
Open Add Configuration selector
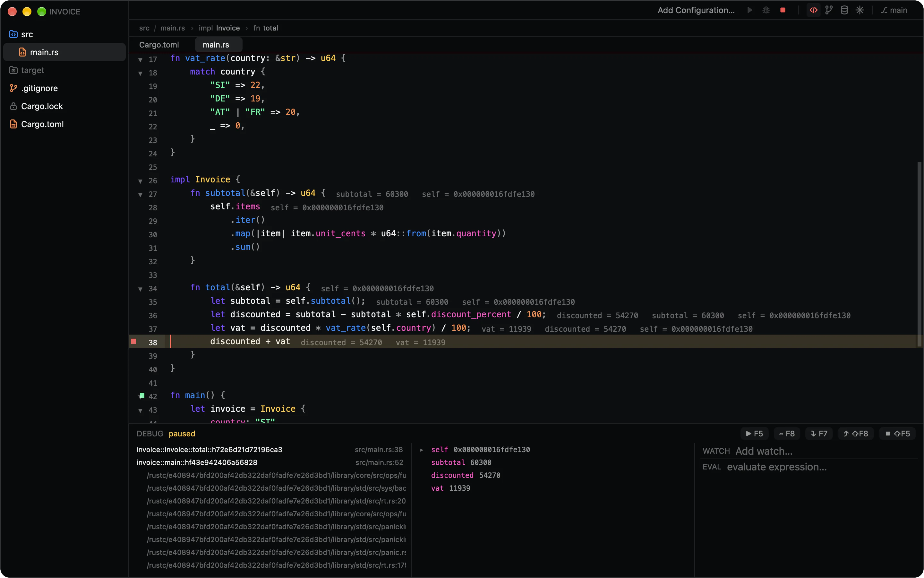(x=696, y=10)
